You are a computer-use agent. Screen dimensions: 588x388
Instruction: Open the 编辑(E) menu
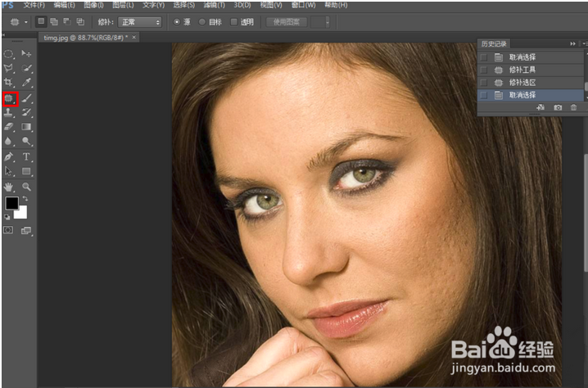(x=64, y=5)
